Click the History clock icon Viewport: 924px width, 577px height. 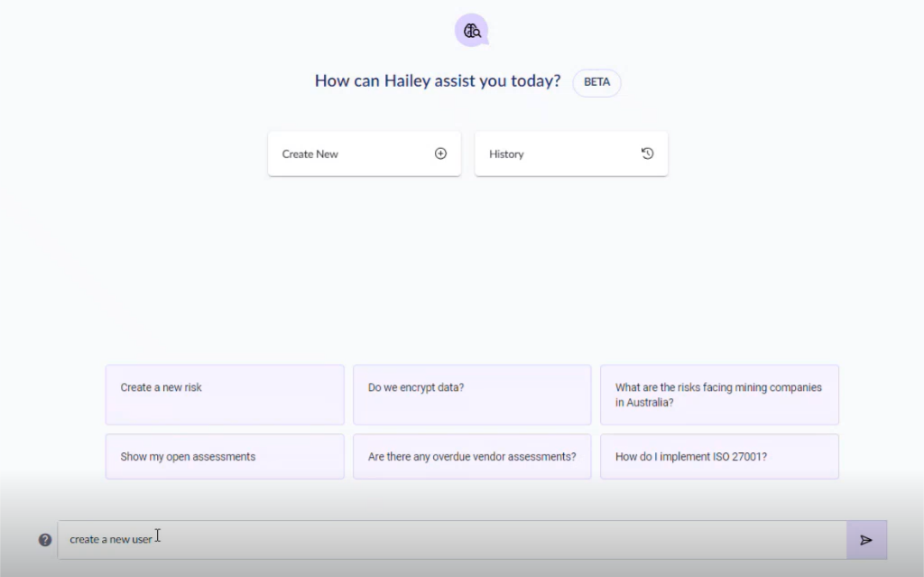pyautogui.click(x=647, y=154)
